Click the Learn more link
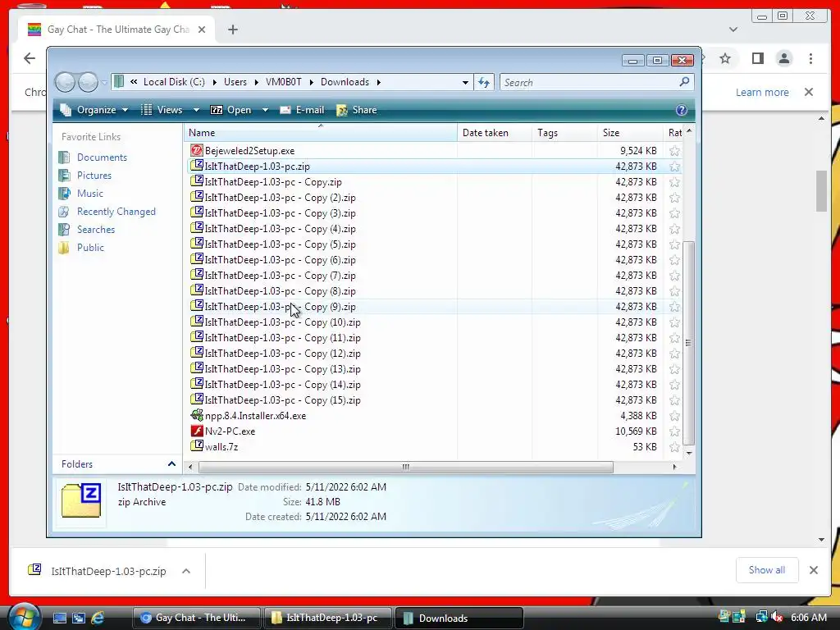This screenshot has height=630, width=840. point(762,92)
